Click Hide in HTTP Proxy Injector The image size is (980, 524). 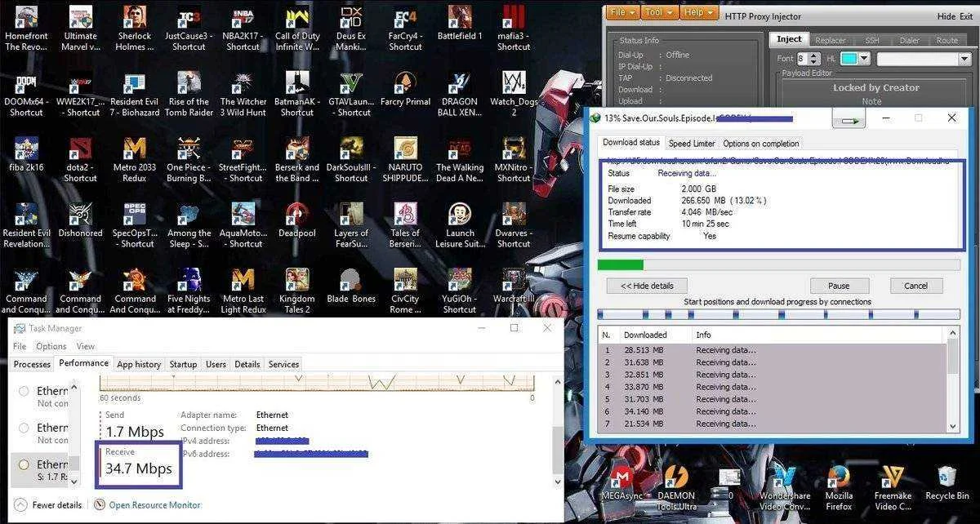pos(947,16)
